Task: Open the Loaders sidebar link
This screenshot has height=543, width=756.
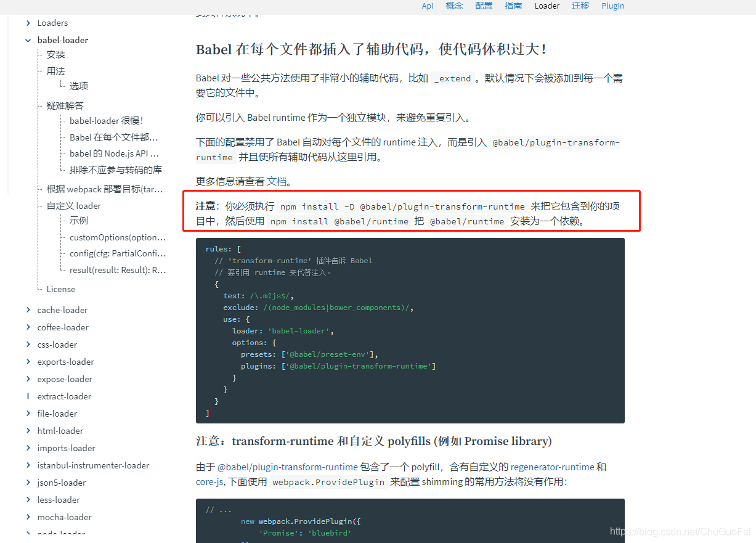Action: tap(52, 23)
